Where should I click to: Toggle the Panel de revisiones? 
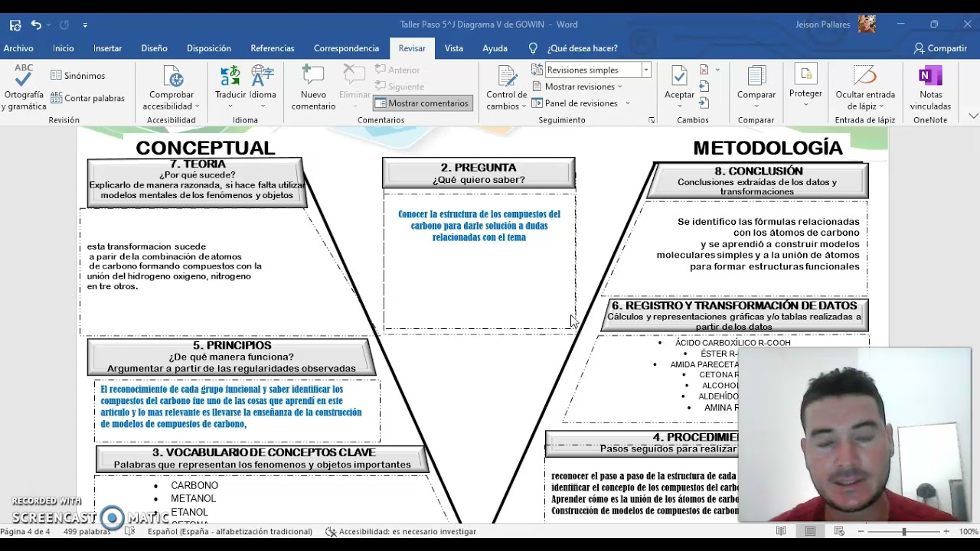575,103
